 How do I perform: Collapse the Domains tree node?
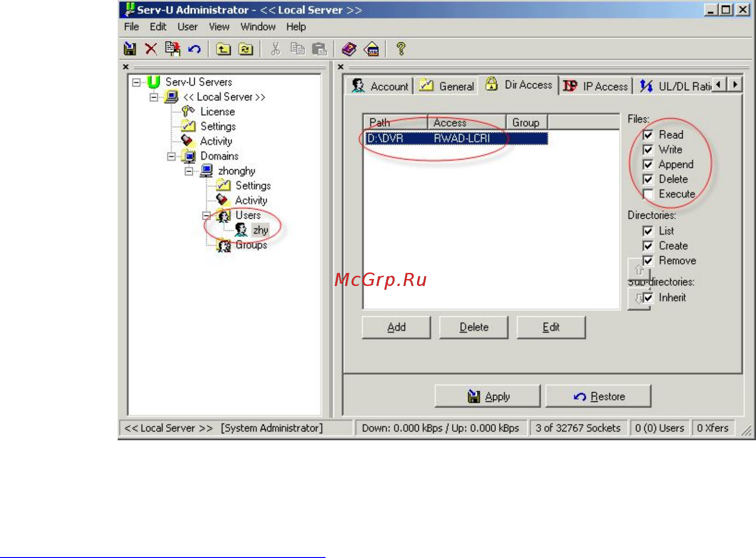pos(171,157)
